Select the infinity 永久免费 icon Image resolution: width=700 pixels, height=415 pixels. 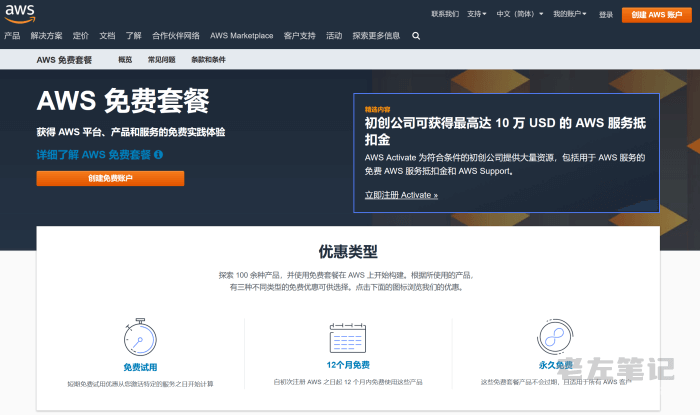point(555,336)
